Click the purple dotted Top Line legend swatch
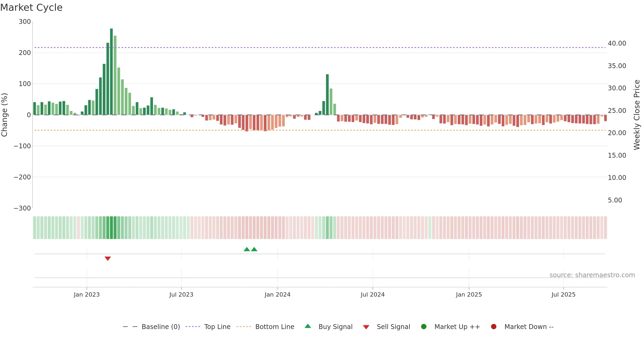This screenshot has height=362, width=644. click(x=193, y=327)
